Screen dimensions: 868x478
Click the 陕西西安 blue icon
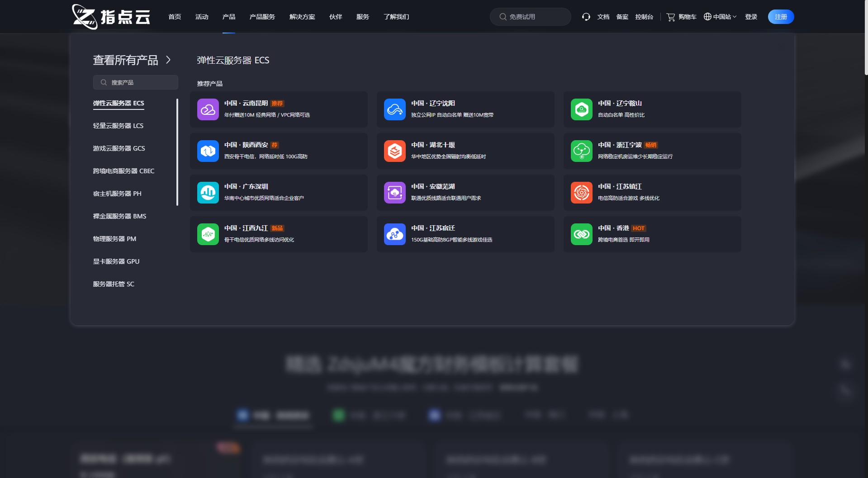(208, 151)
